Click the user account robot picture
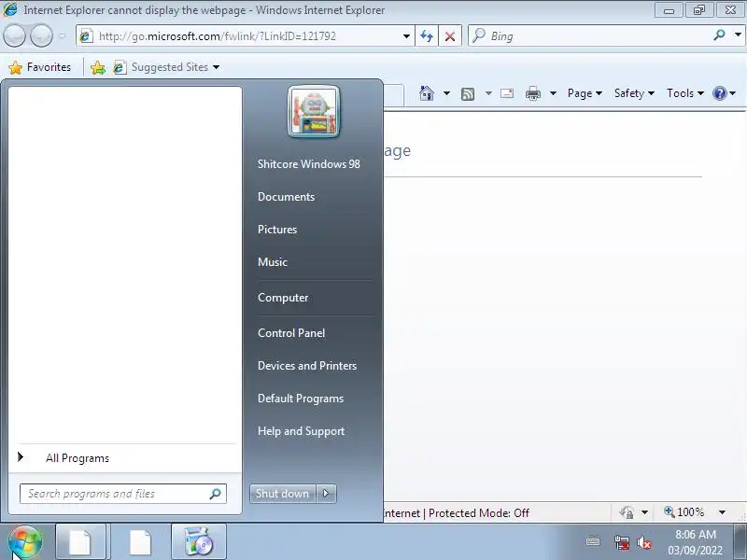Viewport: 747px width, 560px height. [x=314, y=111]
